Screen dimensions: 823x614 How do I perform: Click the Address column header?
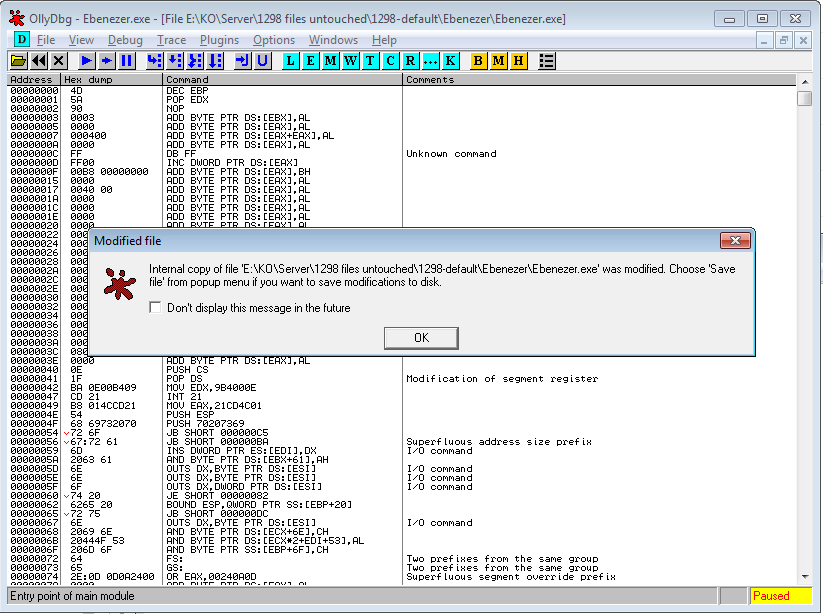point(34,80)
